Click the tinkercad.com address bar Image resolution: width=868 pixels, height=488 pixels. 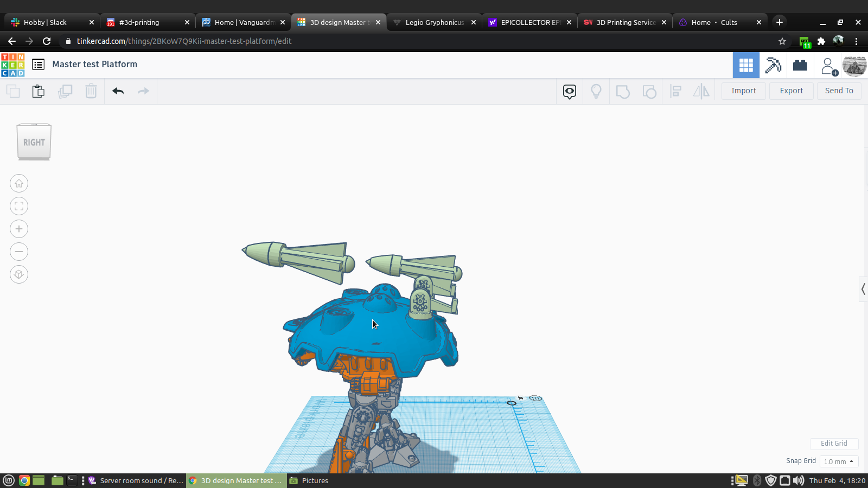[423, 41]
